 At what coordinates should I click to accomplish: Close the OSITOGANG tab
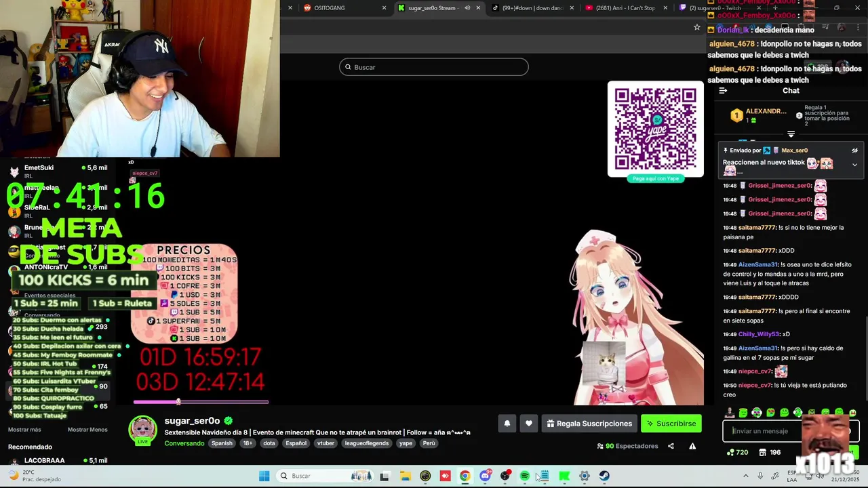[x=384, y=8]
